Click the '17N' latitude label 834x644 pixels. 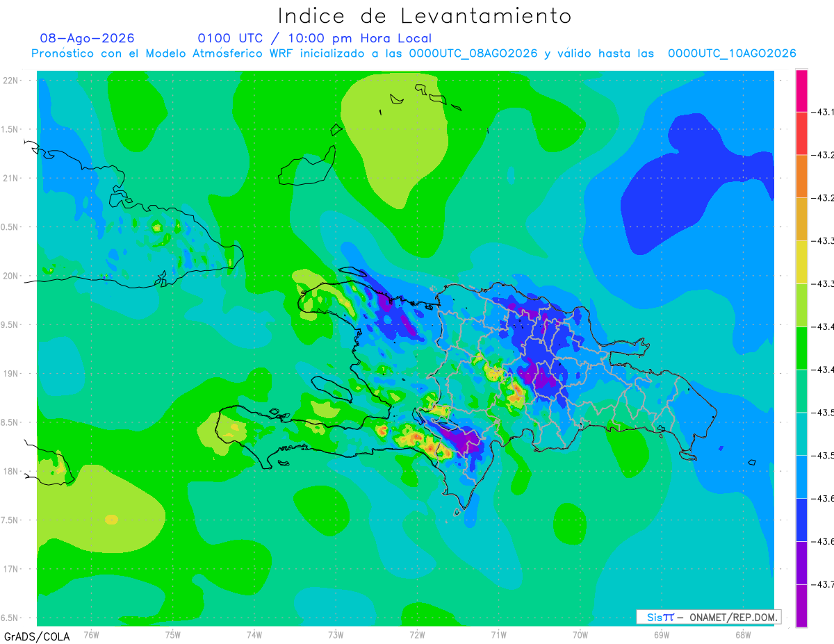point(11,569)
